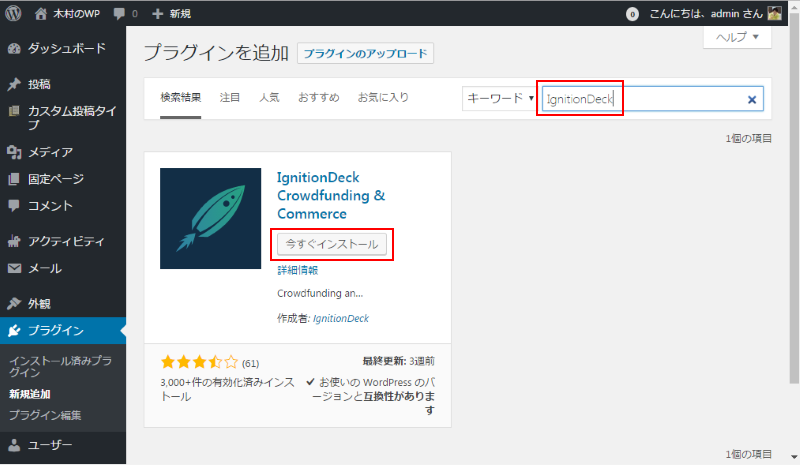Open インストール済みプラグイン submenu item
The height and width of the screenshot is (465, 800).
tap(60, 367)
